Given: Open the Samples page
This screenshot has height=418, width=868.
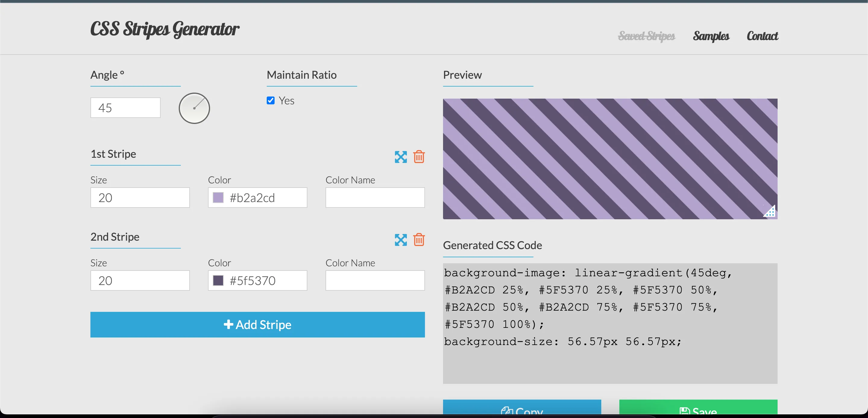Looking at the screenshot, I should click(x=711, y=36).
